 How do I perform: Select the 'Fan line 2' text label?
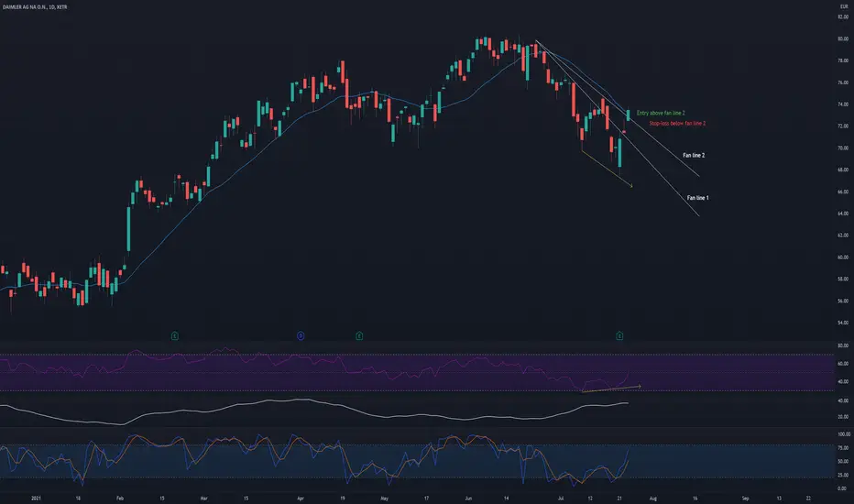(x=694, y=155)
